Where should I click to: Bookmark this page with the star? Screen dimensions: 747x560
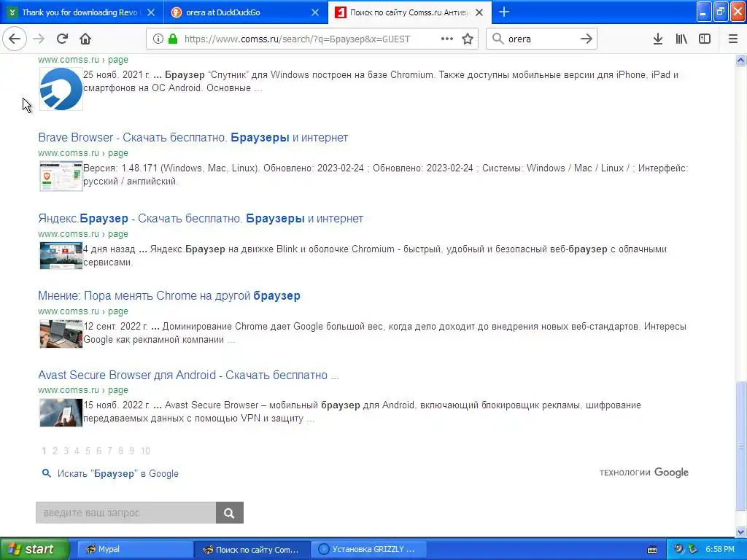click(468, 39)
